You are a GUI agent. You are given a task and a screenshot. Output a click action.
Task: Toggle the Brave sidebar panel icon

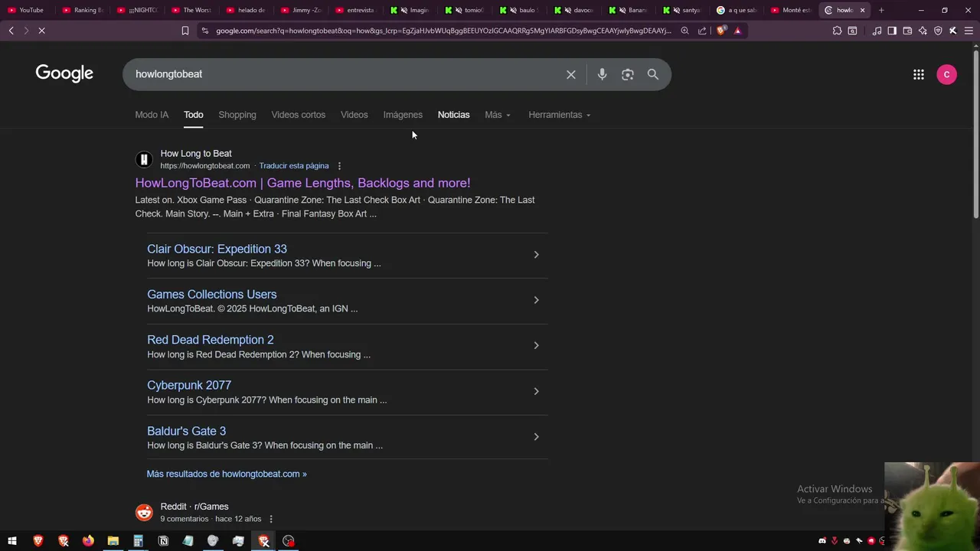pyautogui.click(x=892, y=31)
